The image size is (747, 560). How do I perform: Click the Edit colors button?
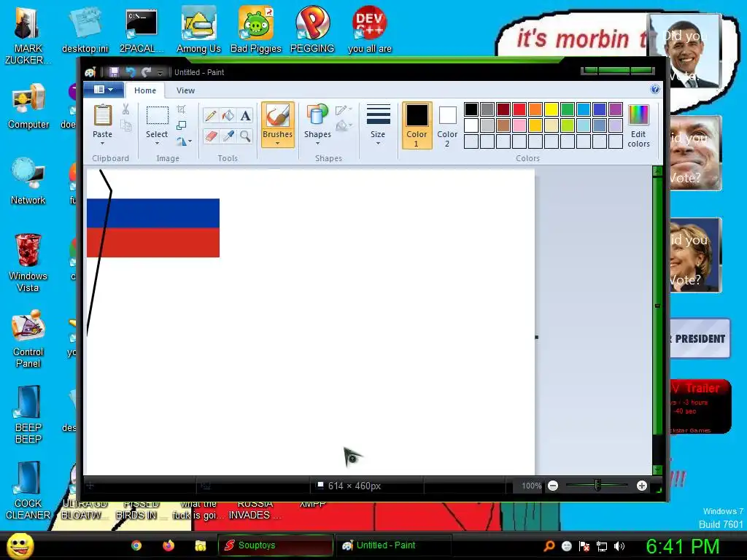pos(638,126)
